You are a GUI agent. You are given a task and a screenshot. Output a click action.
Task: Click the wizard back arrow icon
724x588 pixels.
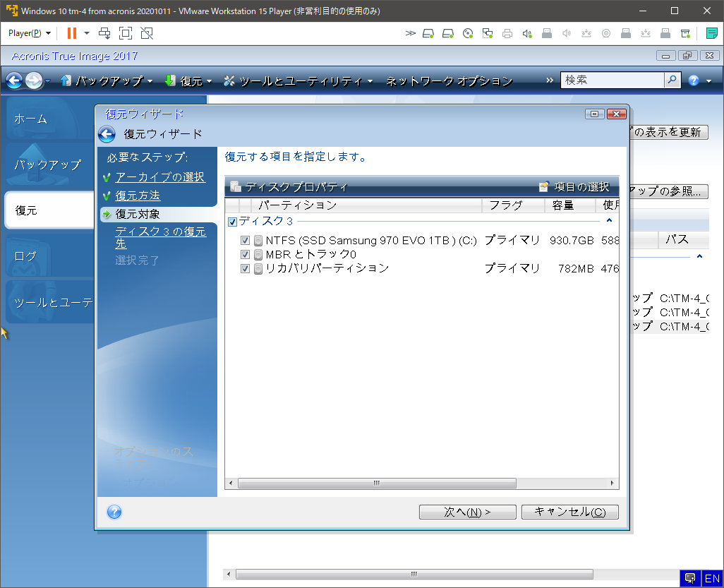[107, 134]
